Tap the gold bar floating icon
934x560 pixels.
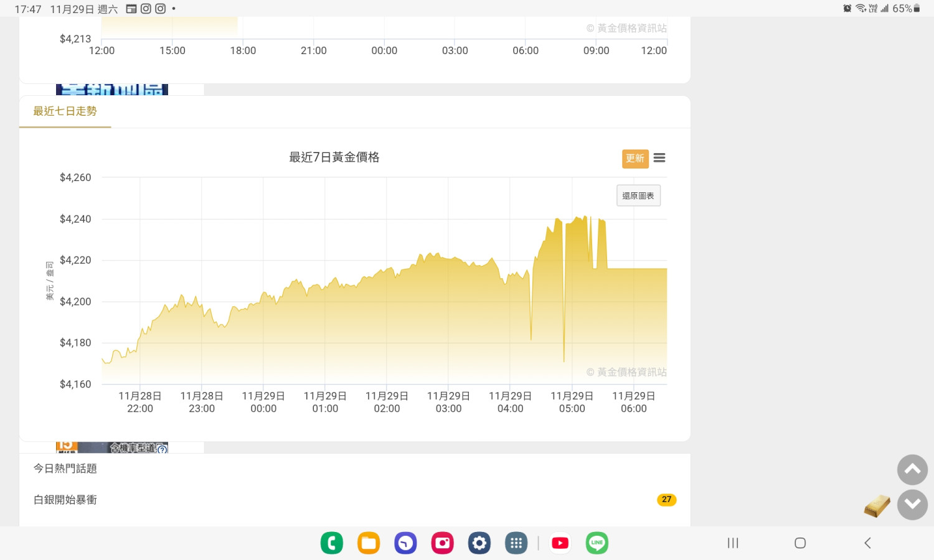(877, 506)
